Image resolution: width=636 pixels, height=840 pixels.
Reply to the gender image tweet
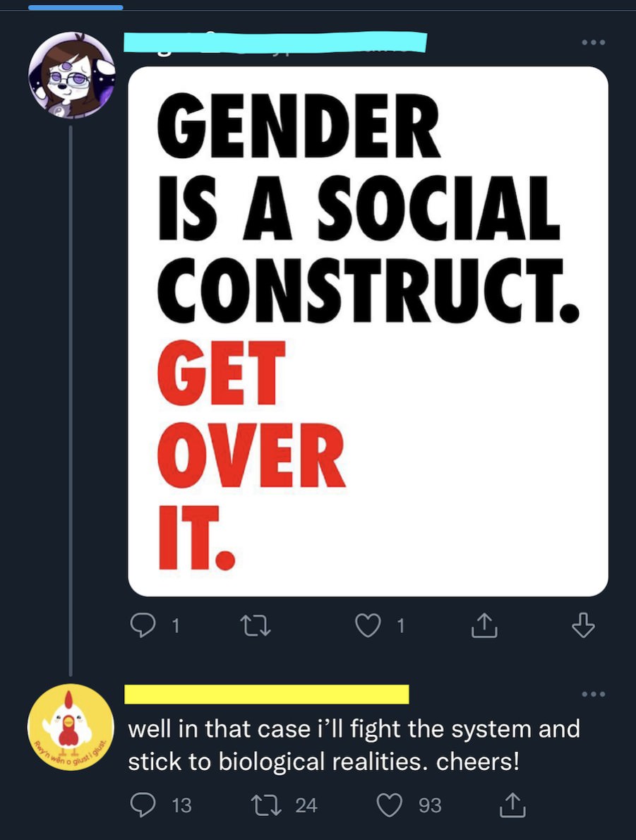pyautogui.click(x=143, y=625)
